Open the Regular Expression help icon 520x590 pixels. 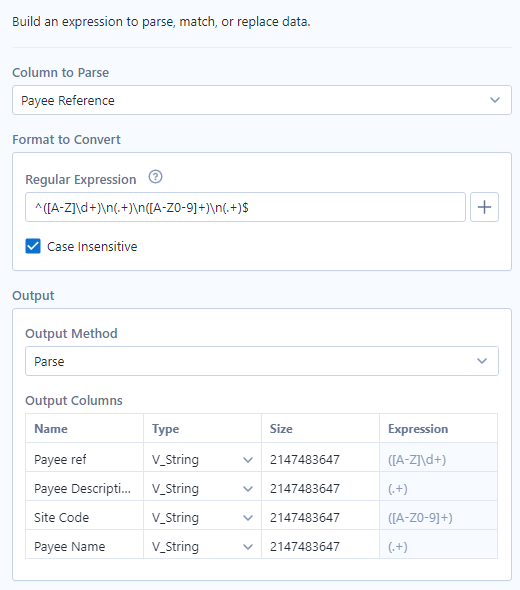click(x=155, y=176)
